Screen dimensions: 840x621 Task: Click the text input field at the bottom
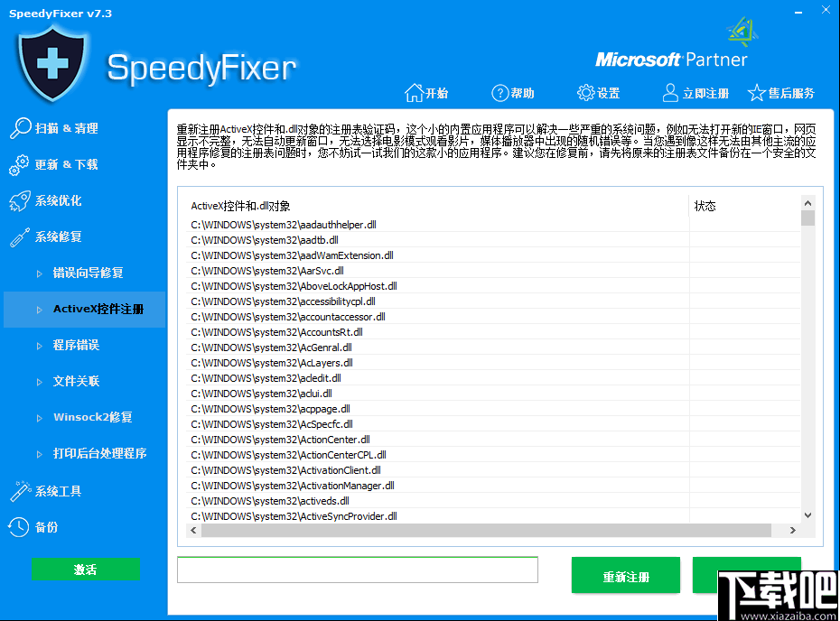click(x=357, y=570)
